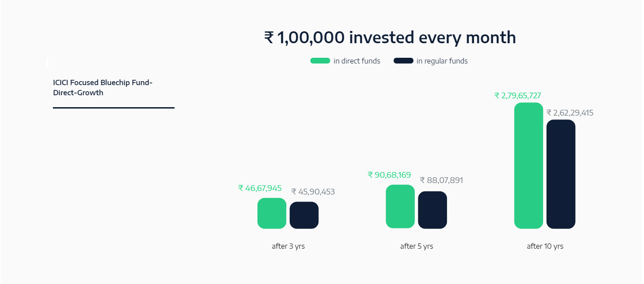Click the tall green 10 years bar
644x284 pixels.
[529, 166]
